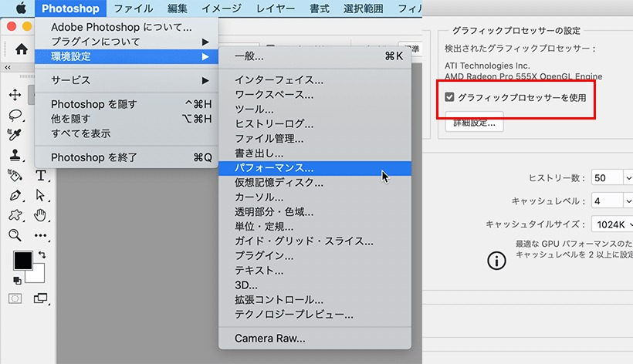
Task: Select the Path Selection arrow tool
Action: [x=40, y=195]
